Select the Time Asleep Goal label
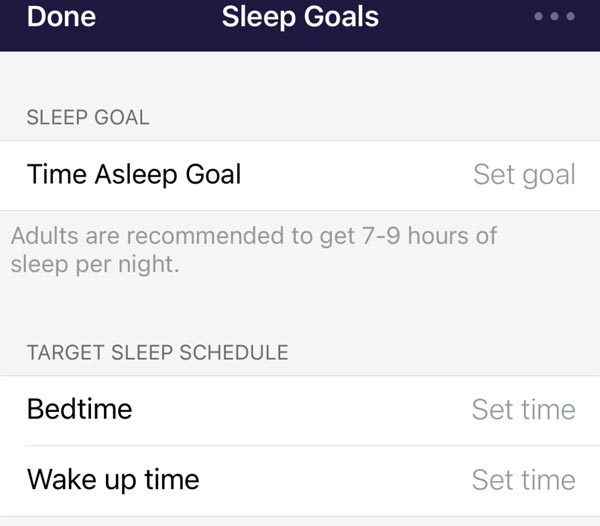Screen dimensions: 600x526 [134, 175]
